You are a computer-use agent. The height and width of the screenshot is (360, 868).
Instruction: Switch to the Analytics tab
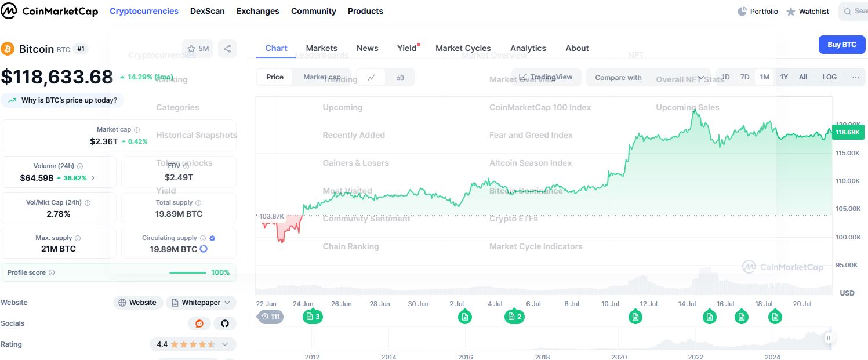click(528, 48)
